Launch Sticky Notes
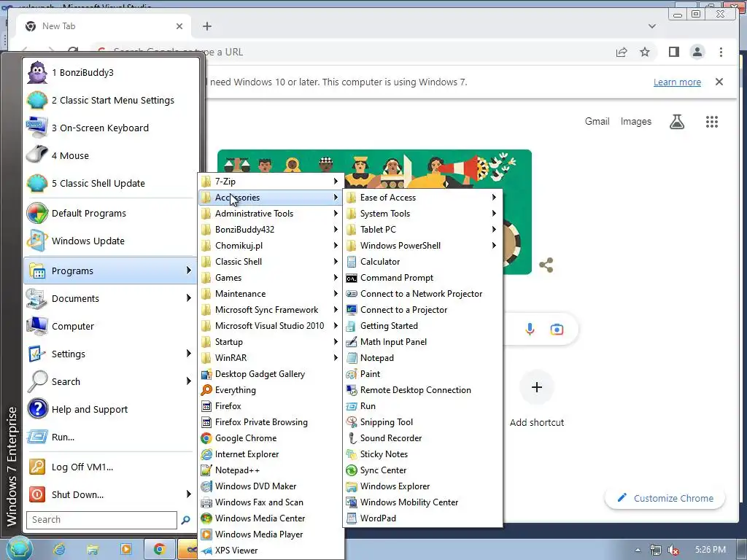The height and width of the screenshot is (560, 747). [x=422, y=454]
